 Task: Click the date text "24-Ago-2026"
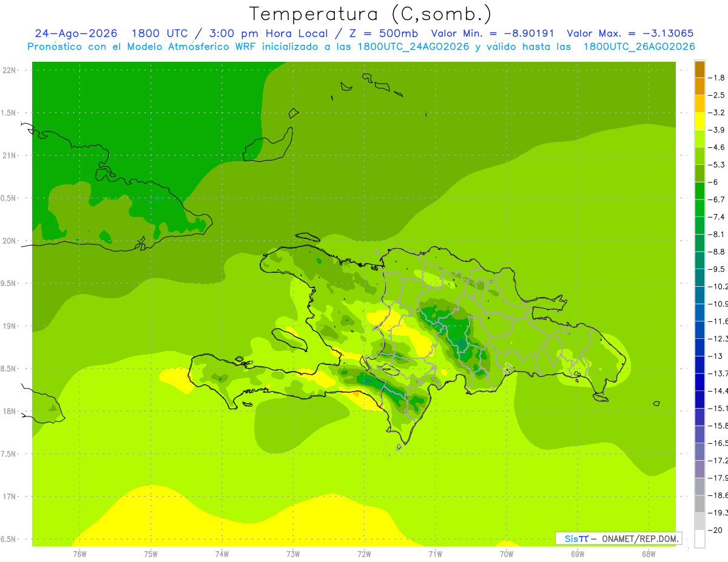76,33
